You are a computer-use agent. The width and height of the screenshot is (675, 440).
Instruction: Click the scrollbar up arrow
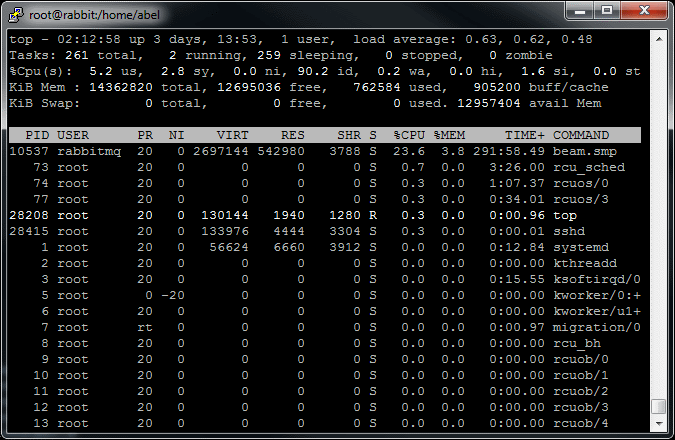click(x=659, y=39)
